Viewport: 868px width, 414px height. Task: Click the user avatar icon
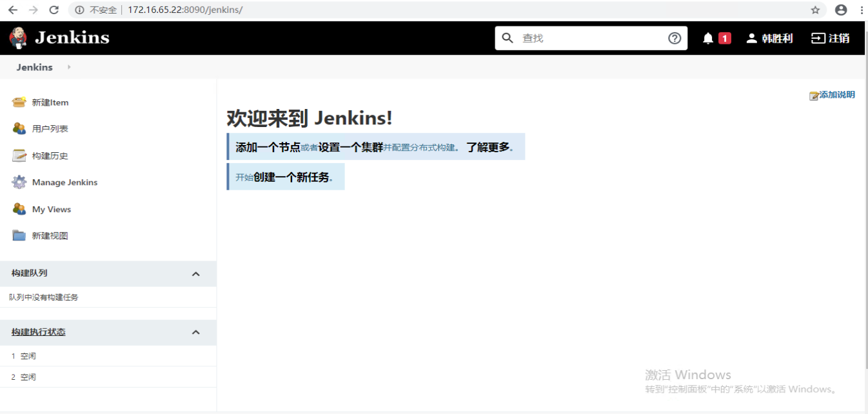tap(751, 38)
